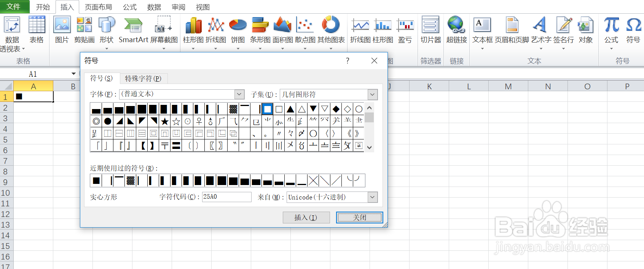This screenshot has width=644, height=269.
Task: Open 页眉和页脚 header and footer
Action: click(x=512, y=30)
